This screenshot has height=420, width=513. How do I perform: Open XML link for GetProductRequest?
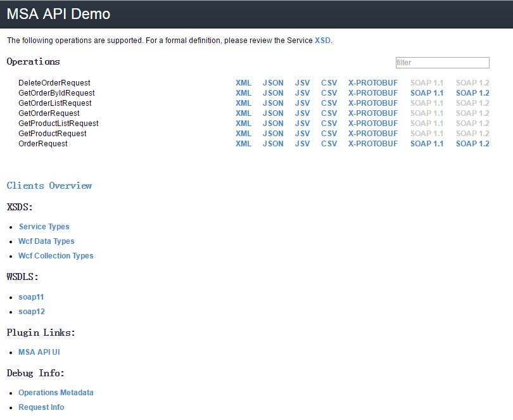coord(243,134)
